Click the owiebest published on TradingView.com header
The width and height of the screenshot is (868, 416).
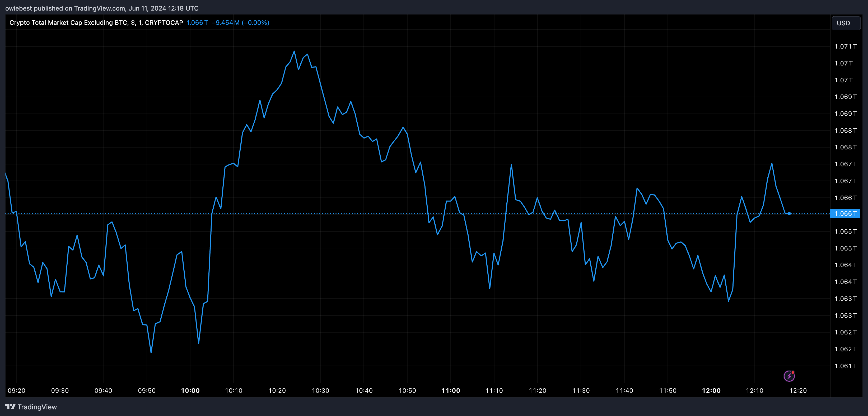click(x=102, y=8)
